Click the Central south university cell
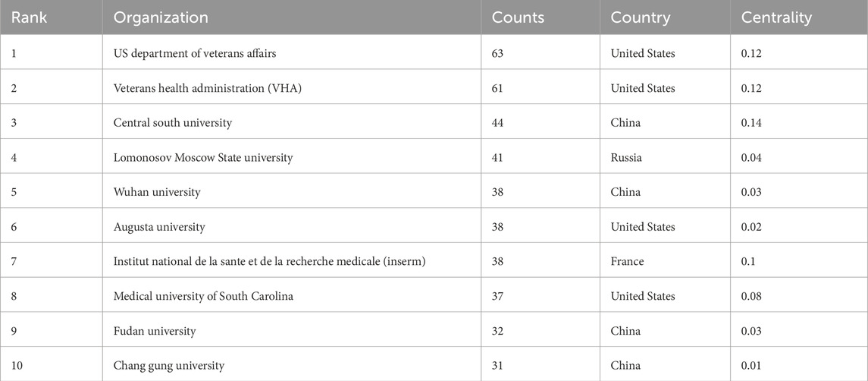868x381 pixels. tap(173, 123)
